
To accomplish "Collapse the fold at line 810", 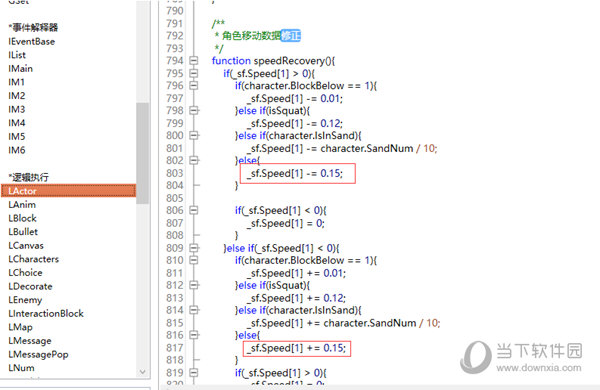I will pos(194,260).
